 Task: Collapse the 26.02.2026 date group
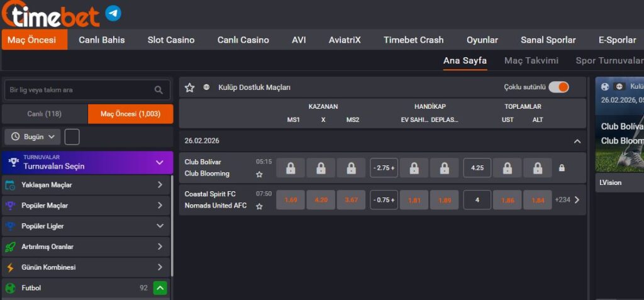(577, 141)
